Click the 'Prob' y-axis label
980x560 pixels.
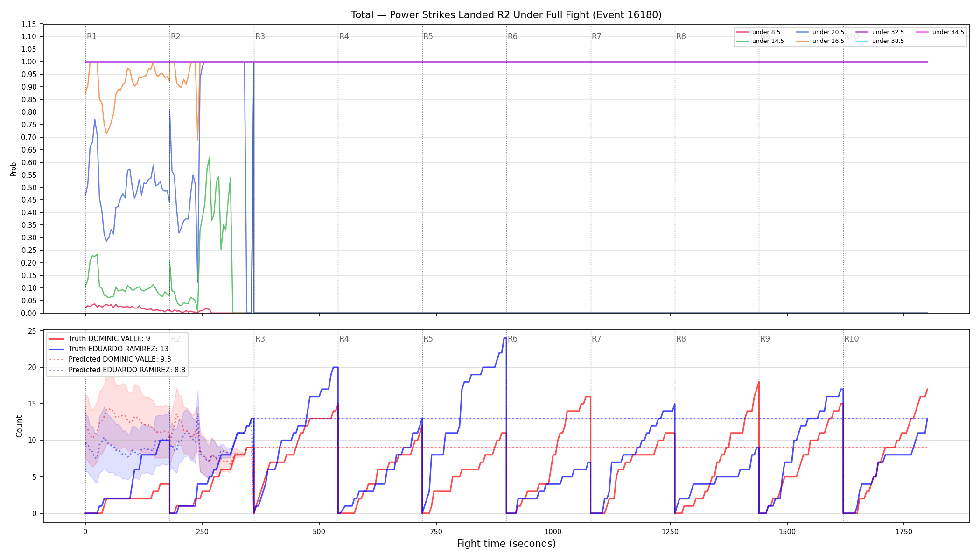click(14, 169)
